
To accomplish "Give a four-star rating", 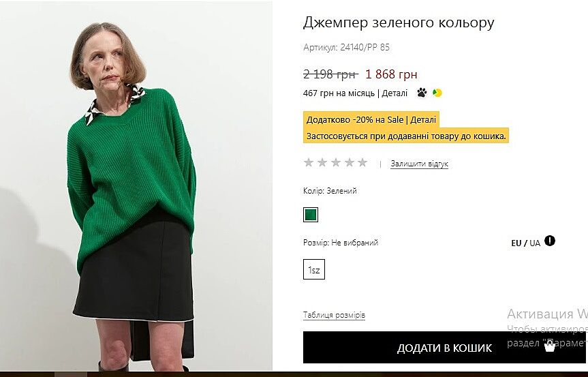I will 349,162.
